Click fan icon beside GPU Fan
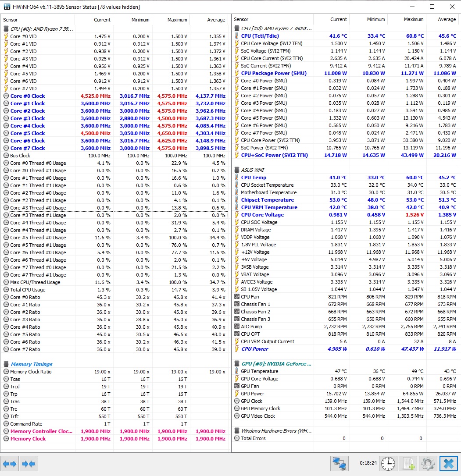 (x=237, y=386)
